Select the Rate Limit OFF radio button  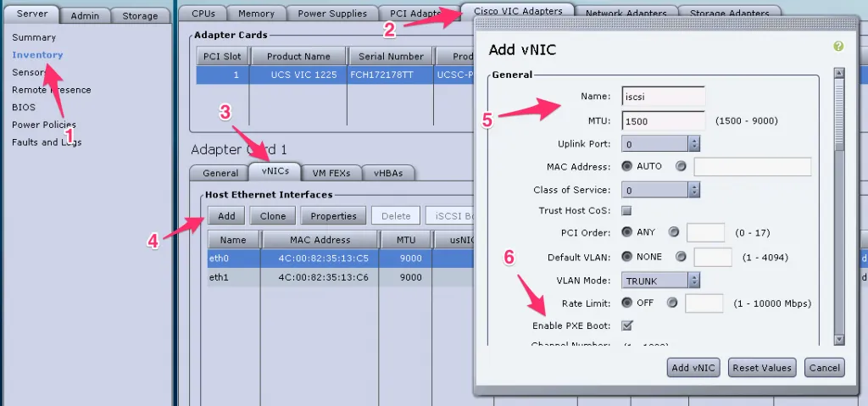(x=626, y=303)
